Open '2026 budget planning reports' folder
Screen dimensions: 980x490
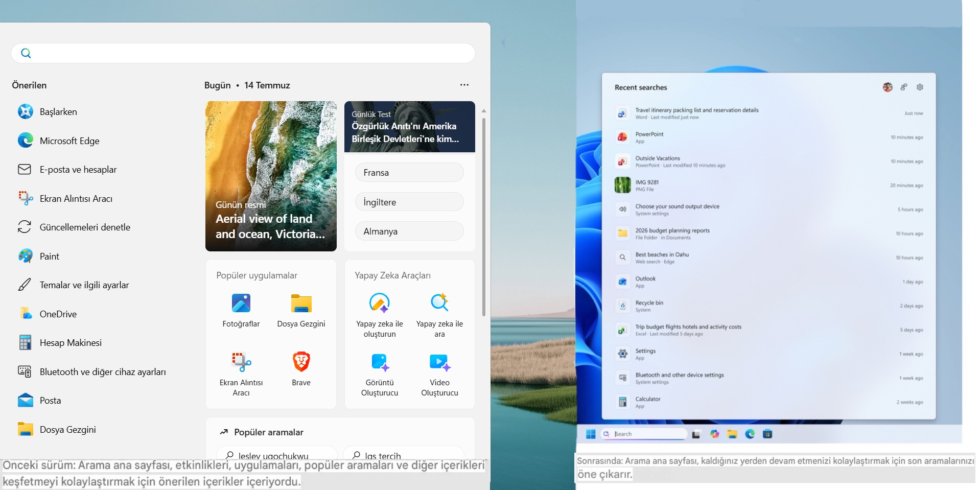[x=769, y=234]
